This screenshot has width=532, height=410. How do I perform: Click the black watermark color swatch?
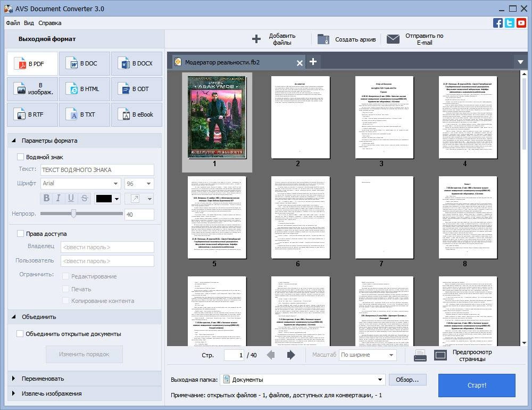(104, 199)
